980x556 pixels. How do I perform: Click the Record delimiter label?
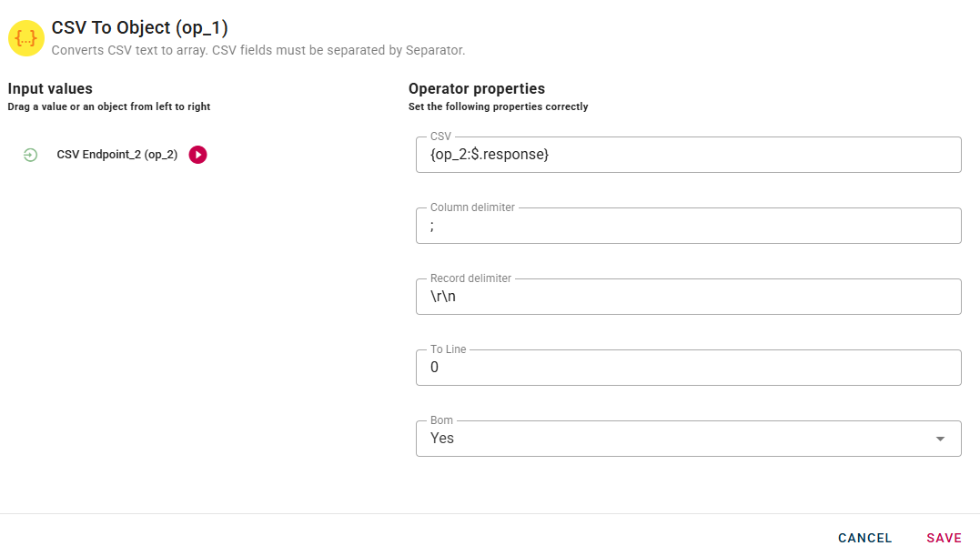[470, 278]
